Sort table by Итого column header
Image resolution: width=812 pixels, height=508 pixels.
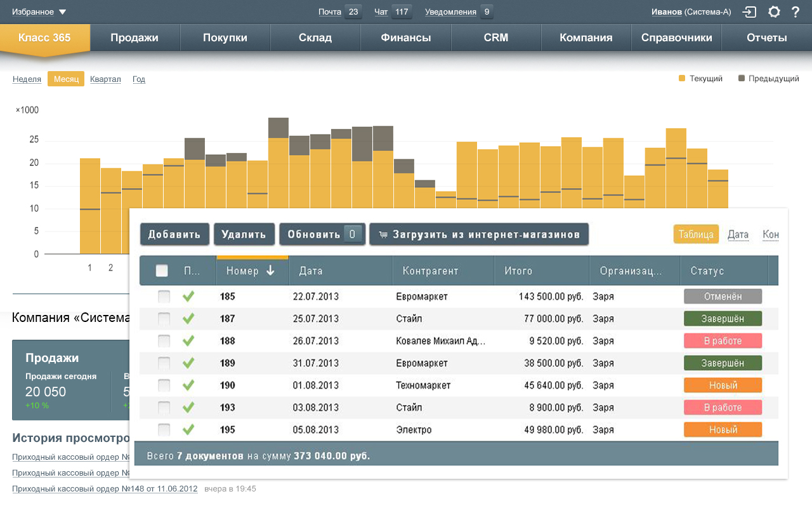pyautogui.click(x=542, y=271)
